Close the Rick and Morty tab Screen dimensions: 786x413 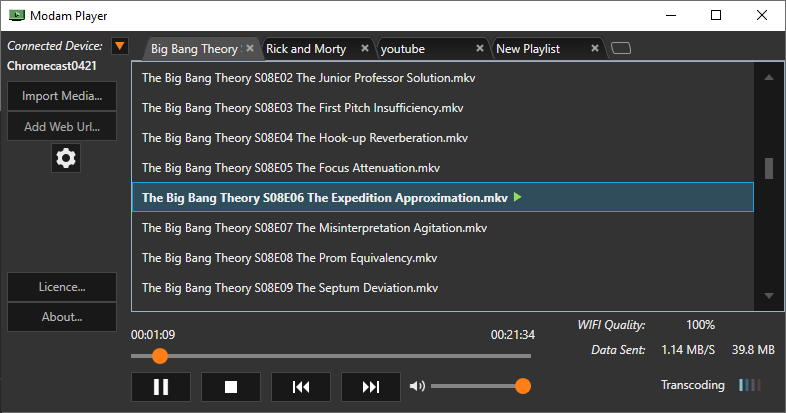(365, 48)
